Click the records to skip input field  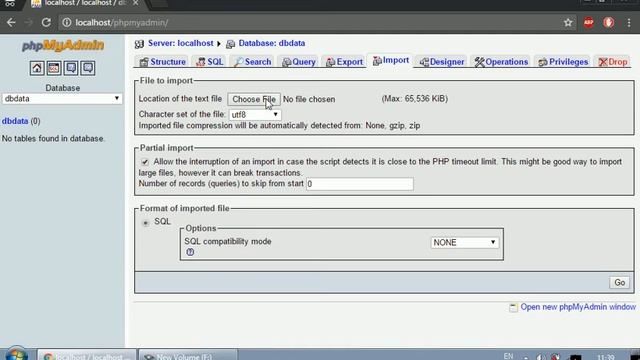[360, 184]
